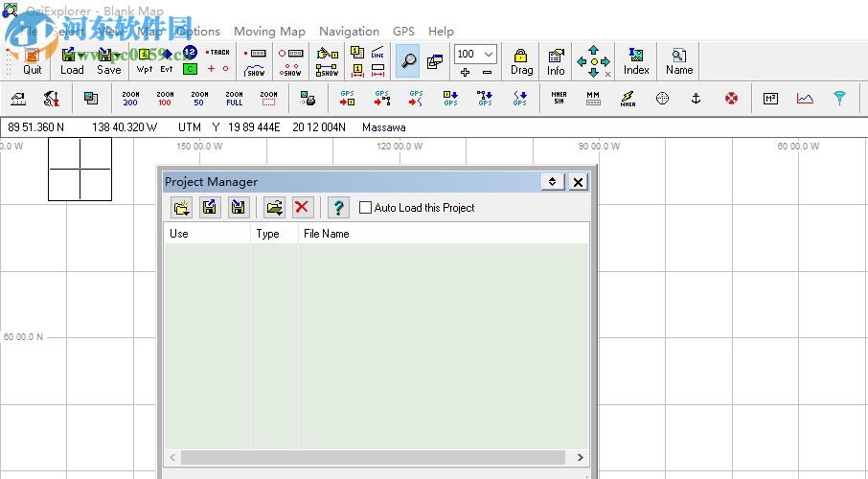Click the route SHOW icon
Viewport: 868px width, 479px height.
(327, 70)
